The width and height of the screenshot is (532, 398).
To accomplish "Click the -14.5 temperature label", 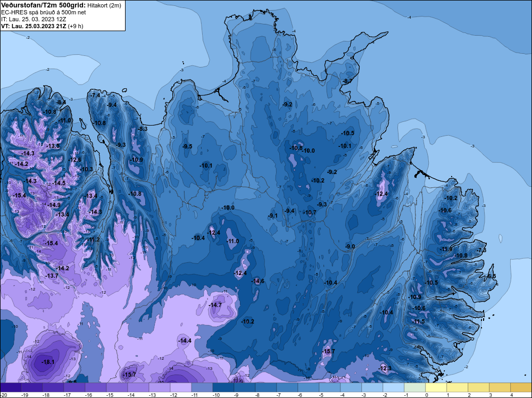I will pyautogui.click(x=59, y=183).
